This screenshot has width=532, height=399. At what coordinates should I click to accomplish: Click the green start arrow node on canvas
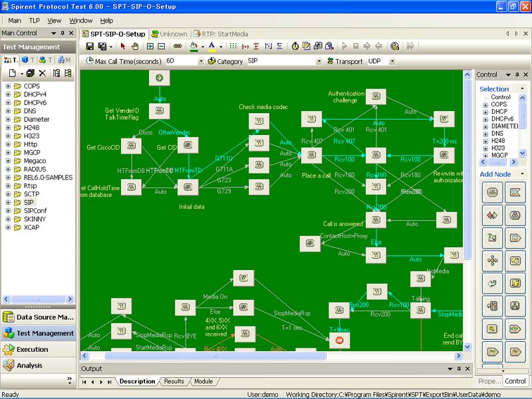click(x=159, y=78)
